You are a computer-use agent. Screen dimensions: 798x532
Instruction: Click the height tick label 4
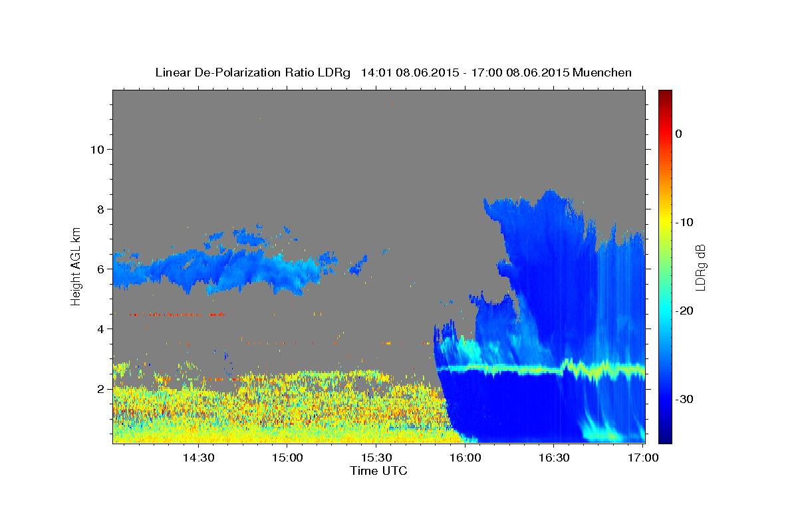click(101, 329)
